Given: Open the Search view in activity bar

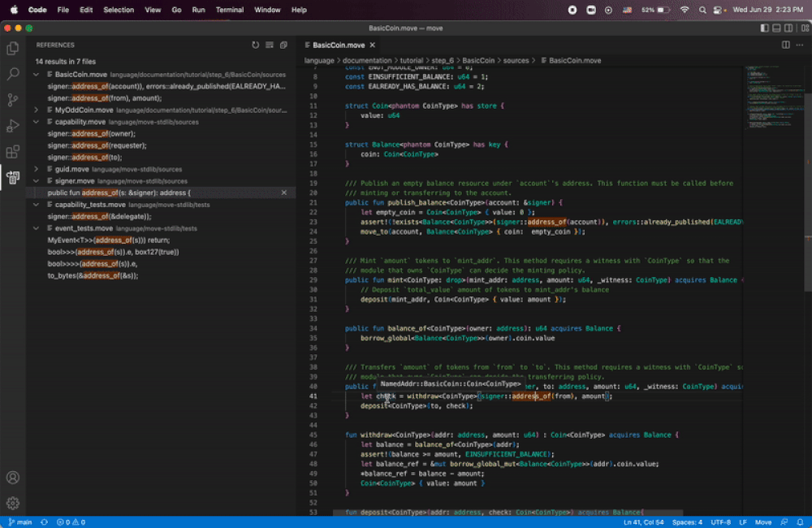Looking at the screenshot, I should [x=13, y=74].
